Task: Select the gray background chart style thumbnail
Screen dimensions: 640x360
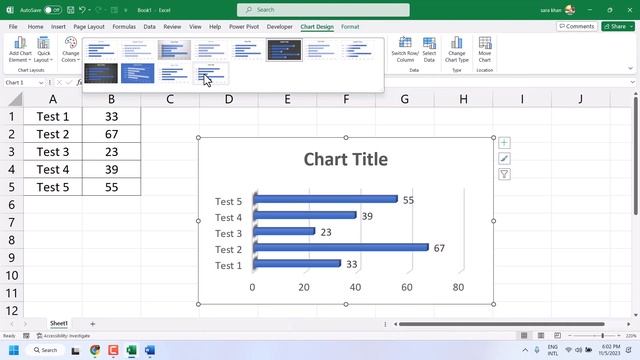Action: (x=174, y=50)
